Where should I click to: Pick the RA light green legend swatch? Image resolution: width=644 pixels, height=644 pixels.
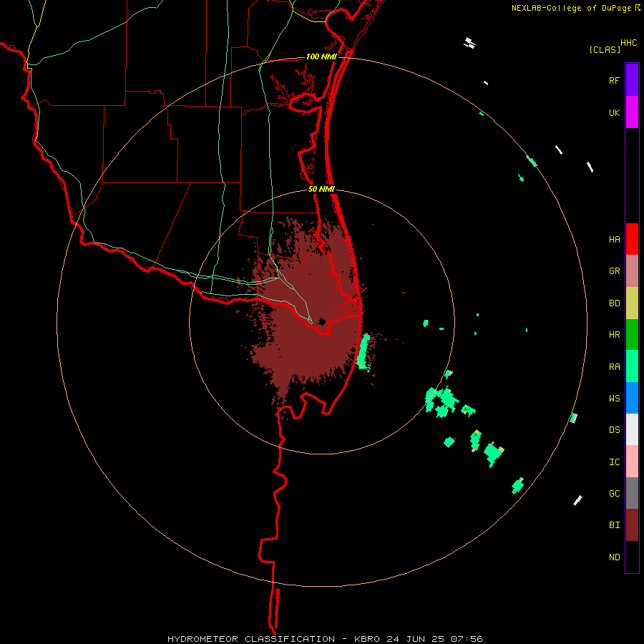pyautogui.click(x=632, y=366)
